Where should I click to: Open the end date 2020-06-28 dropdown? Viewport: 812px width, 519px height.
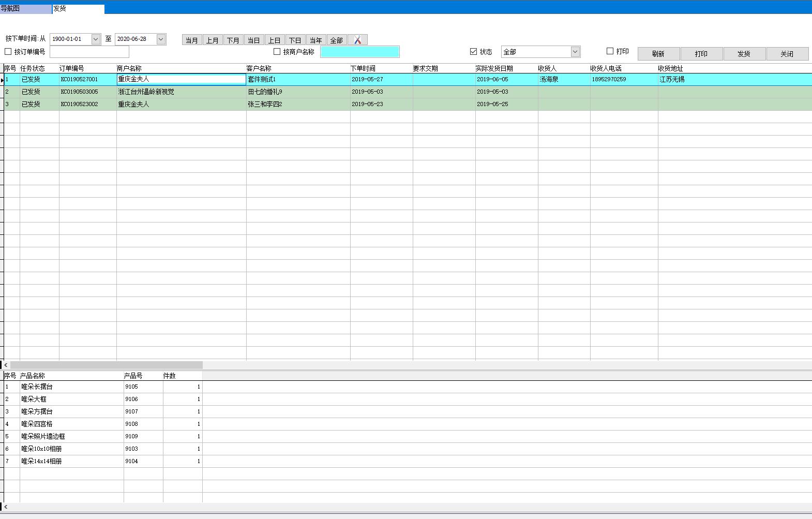coord(161,39)
